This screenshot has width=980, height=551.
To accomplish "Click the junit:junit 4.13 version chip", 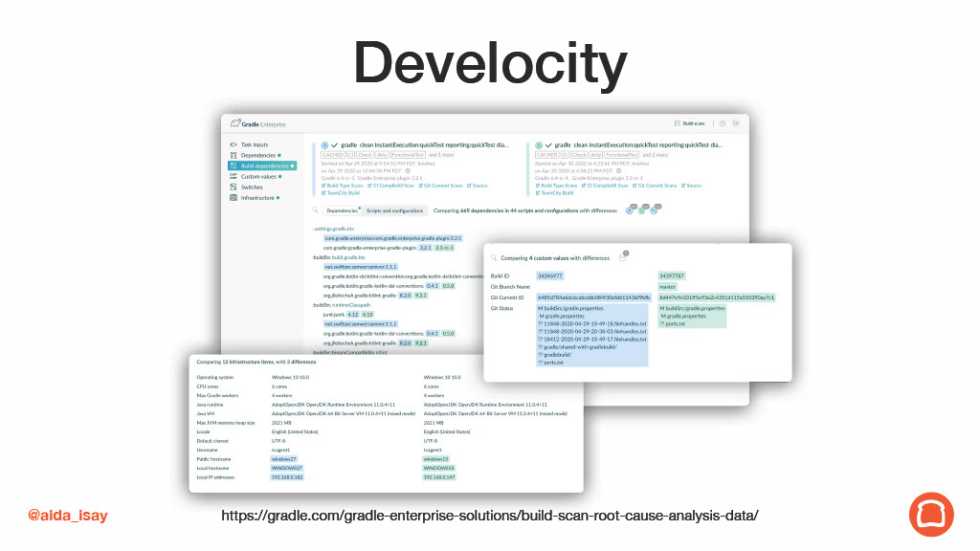I will [x=367, y=314].
